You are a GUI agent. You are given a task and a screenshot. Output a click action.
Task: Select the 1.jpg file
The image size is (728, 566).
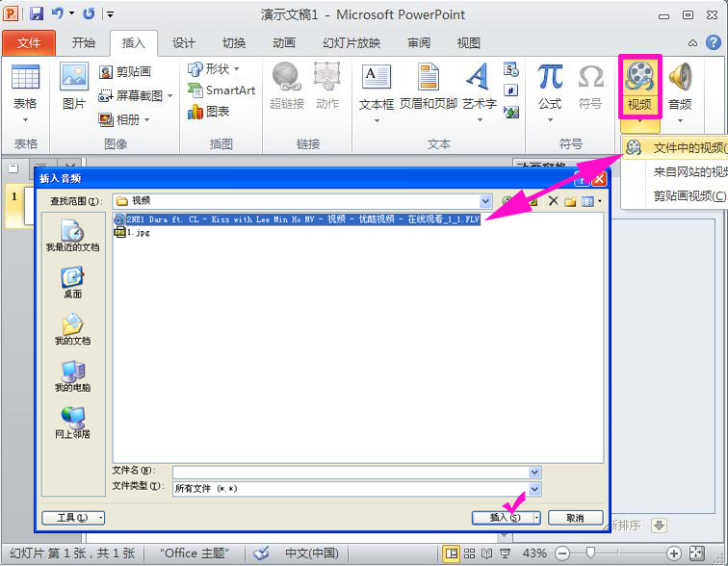pyautogui.click(x=132, y=232)
